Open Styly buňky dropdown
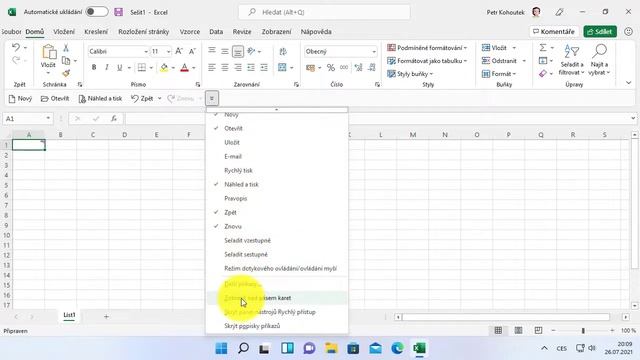 click(410, 74)
